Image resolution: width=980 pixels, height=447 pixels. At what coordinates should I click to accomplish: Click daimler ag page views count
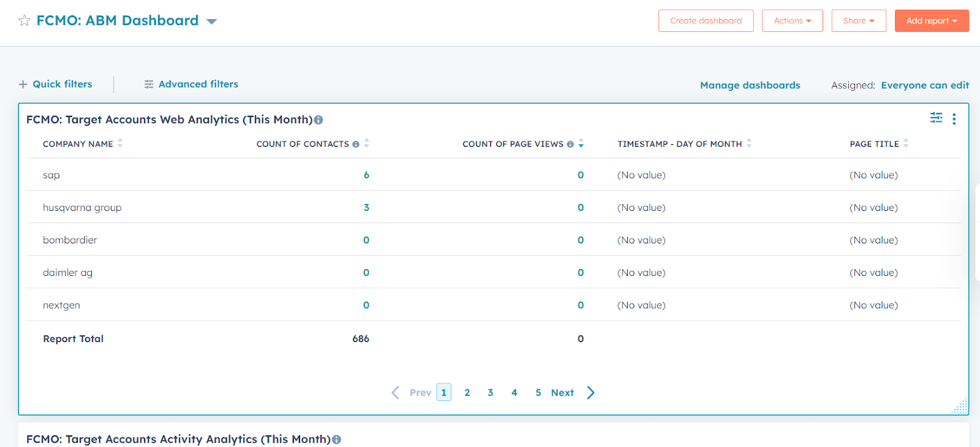click(581, 272)
